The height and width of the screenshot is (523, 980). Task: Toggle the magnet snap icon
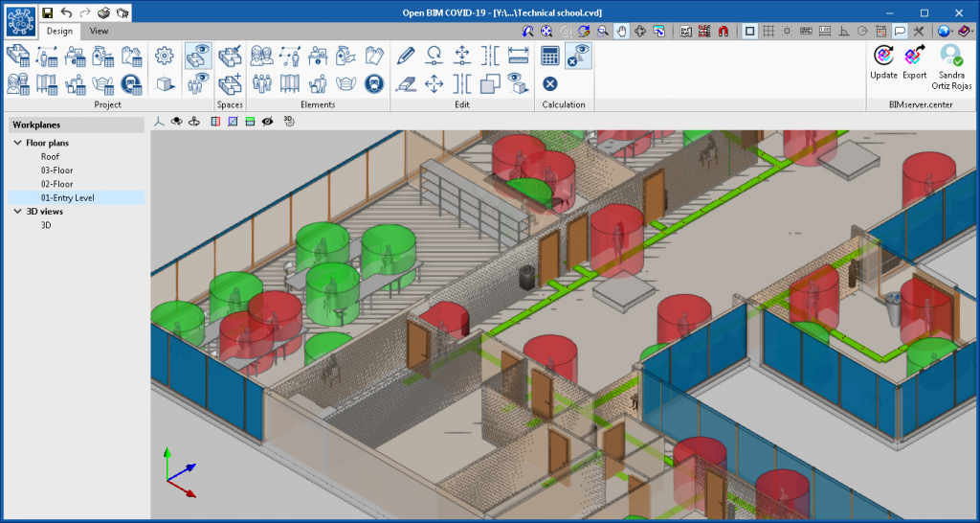click(723, 31)
